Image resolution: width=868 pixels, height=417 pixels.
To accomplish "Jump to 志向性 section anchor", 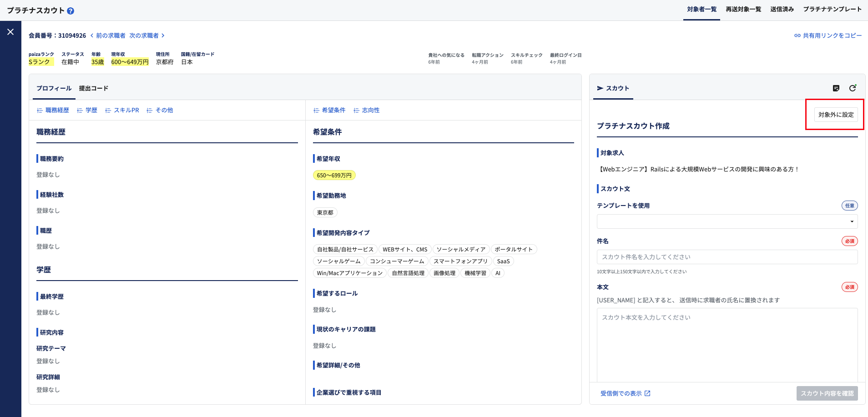I will point(367,110).
